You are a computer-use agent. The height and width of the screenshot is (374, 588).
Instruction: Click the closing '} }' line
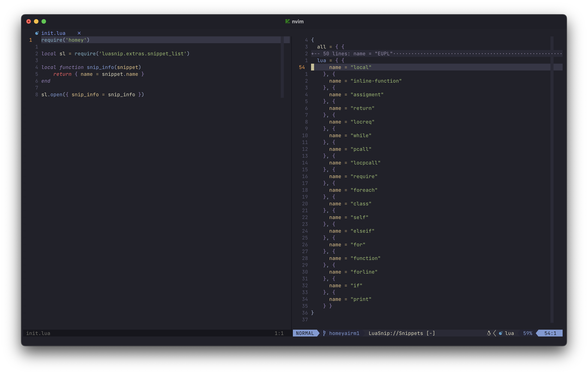pyautogui.click(x=328, y=306)
